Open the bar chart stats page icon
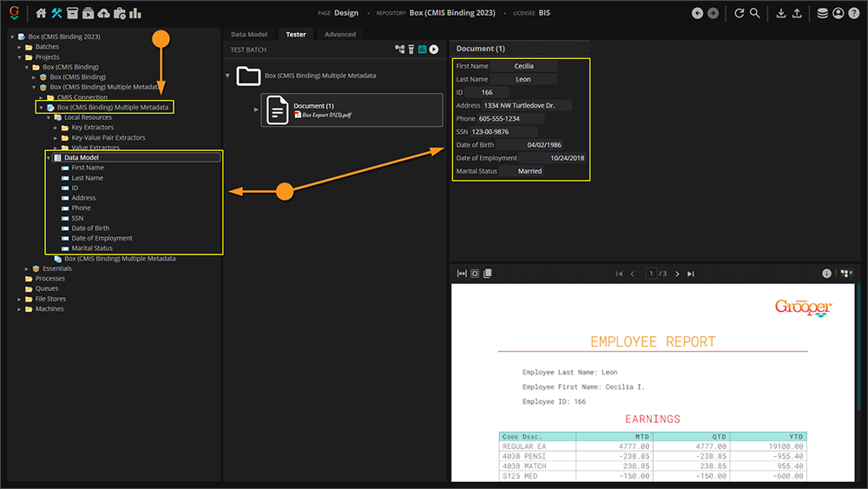 [135, 13]
